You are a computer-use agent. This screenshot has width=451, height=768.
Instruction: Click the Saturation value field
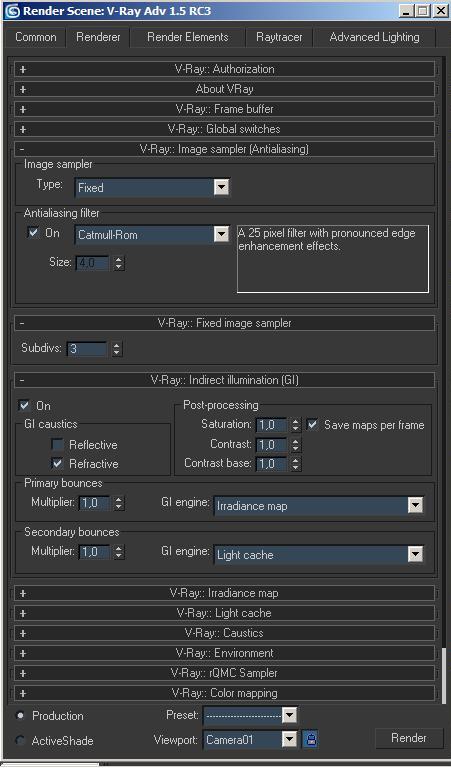[x=271, y=425]
